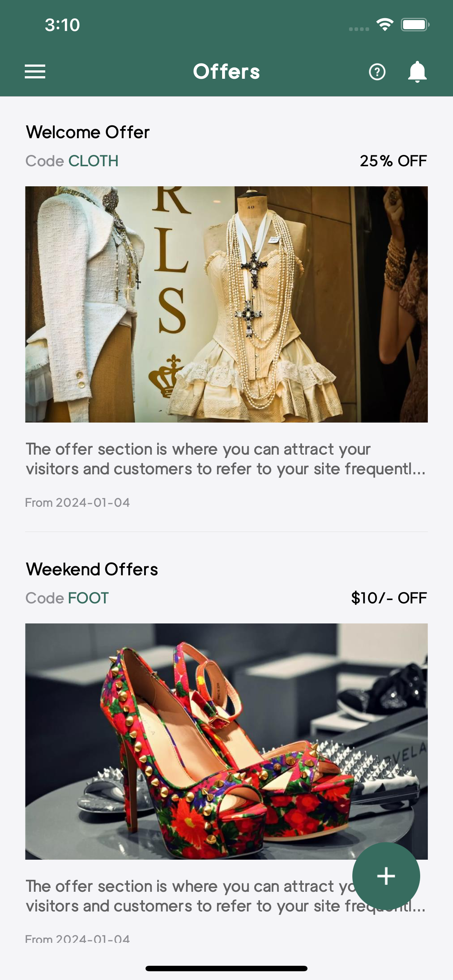Open the Welcome Offer title
This screenshot has height=980, width=453.
[x=88, y=132]
